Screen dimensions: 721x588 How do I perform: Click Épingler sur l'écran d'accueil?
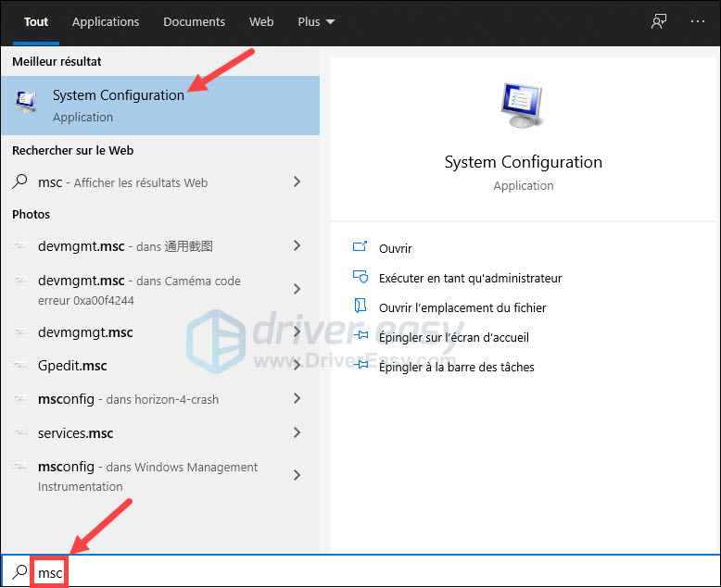point(453,338)
